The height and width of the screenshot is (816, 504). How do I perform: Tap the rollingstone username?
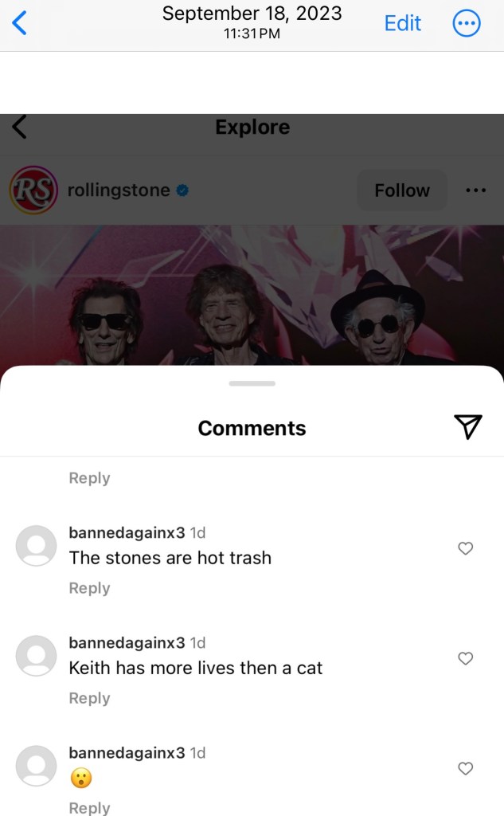(x=119, y=190)
